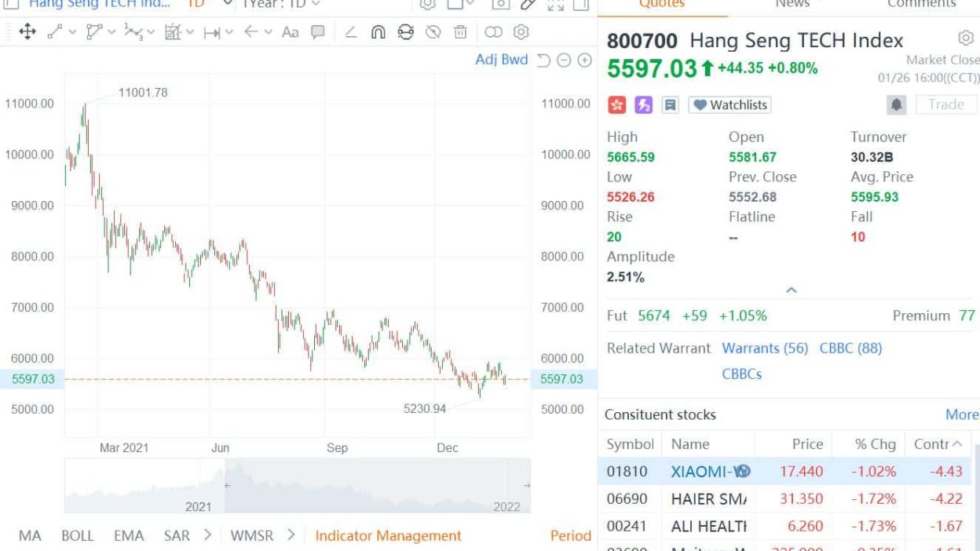The image size is (980, 551).
Task: Click the purple lightning level-2 icon
Action: [x=644, y=105]
